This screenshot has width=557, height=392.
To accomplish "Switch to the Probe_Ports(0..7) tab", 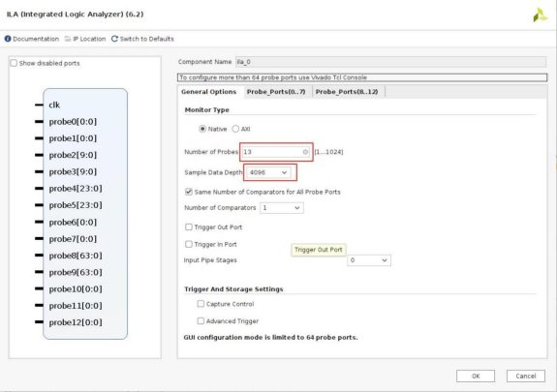I will pyautogui.click(x=276, y=92).
